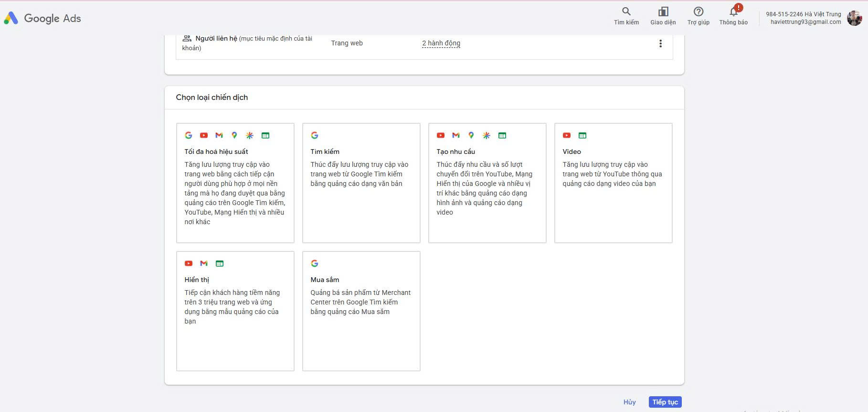
Task: Open the Trợ giúp help menu
Action: tap(698, 16)
